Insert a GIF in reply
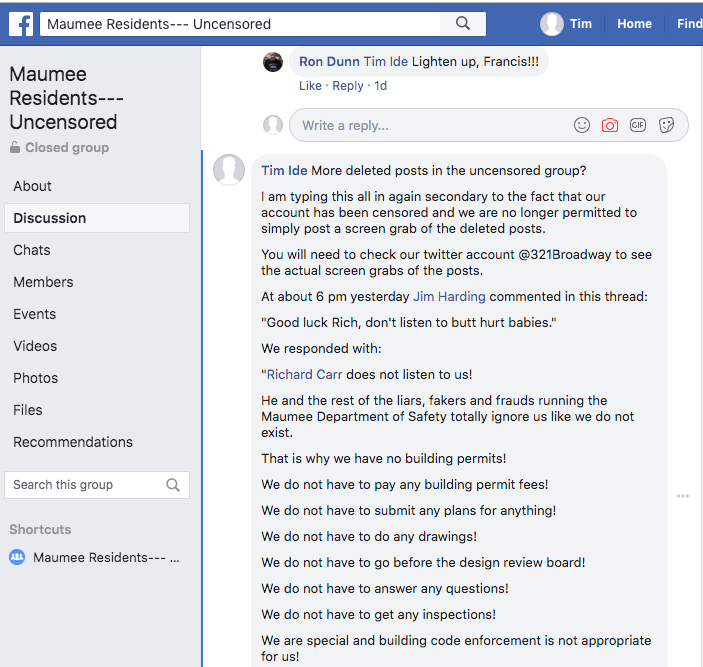Image resolution: width=703 pixels, height=667 pixels. (638, 125)
